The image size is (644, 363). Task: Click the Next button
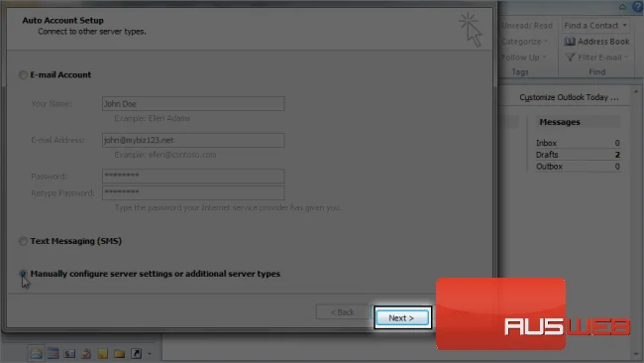click(402, 317)
